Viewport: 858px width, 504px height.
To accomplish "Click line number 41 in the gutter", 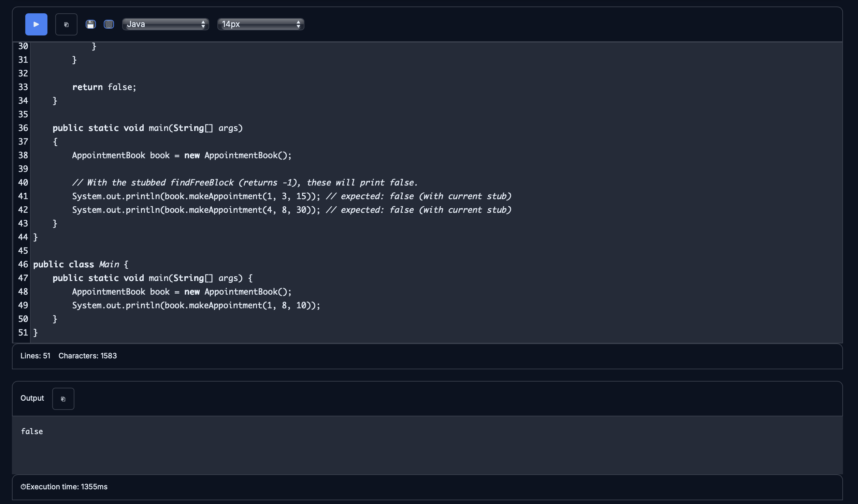I will point(23,196).
